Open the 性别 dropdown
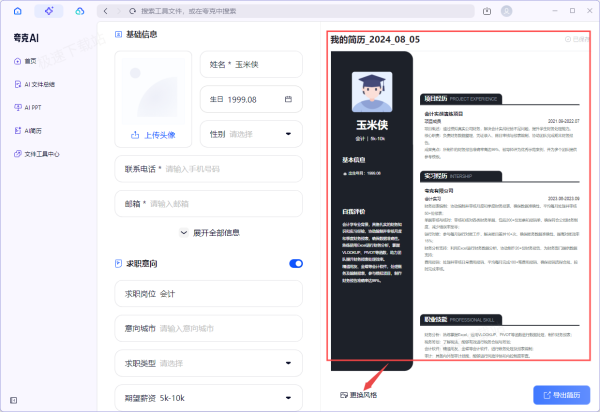This screenshot has height=412, width=600. click(x=251, y=134)
